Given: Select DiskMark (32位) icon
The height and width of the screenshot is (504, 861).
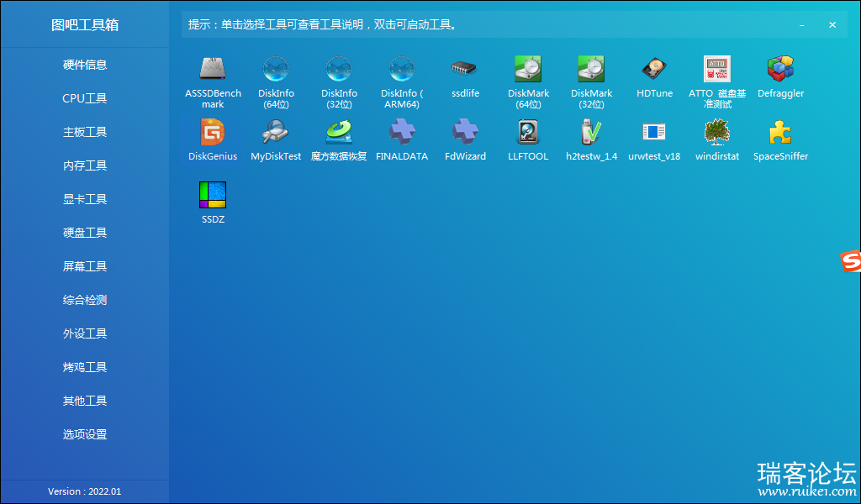Looking at the screenshot, I should [x=591, y=69].
